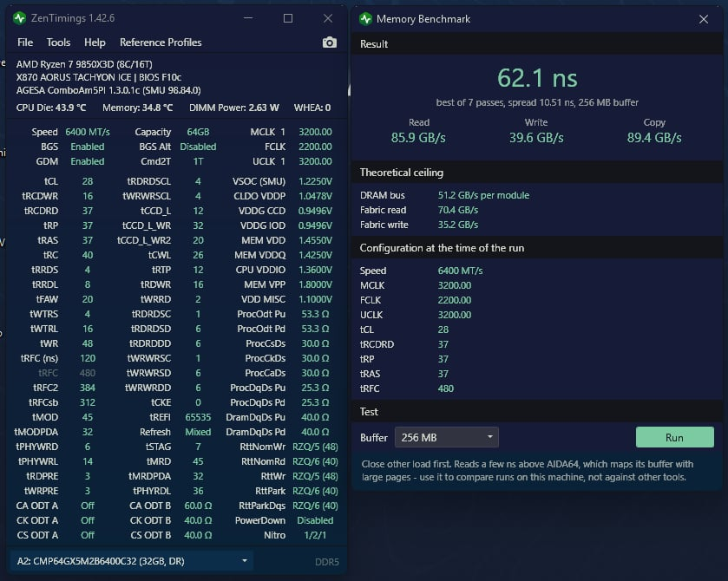The height and width of the screenshot is (581, 728).
Task: Click the Refresh Mixed value
Action: tap(198, 432)
